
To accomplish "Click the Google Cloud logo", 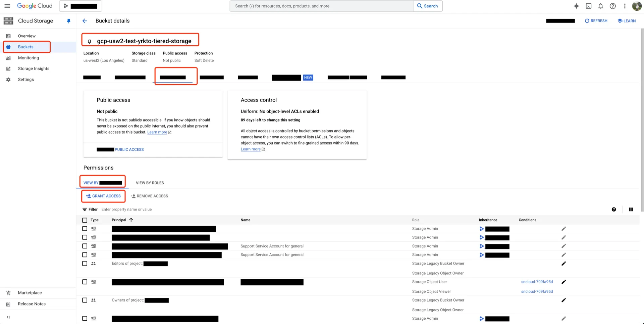I will click(35, 6).
